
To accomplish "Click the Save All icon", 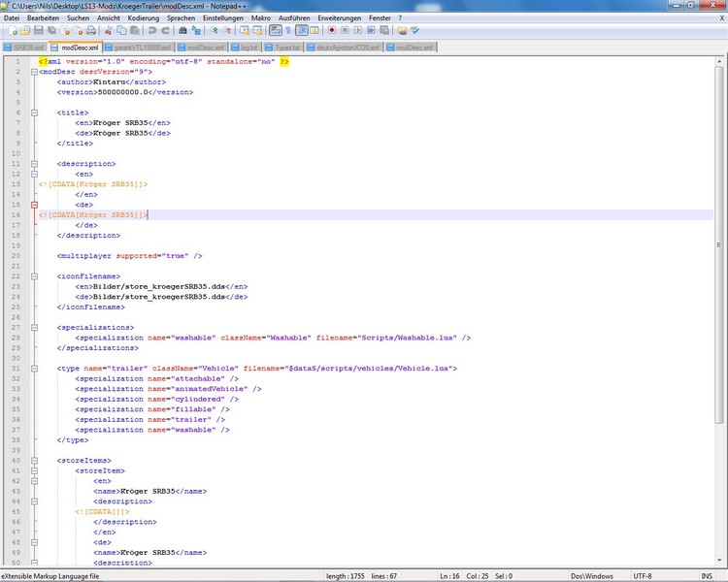I will [x=52, y=31].
